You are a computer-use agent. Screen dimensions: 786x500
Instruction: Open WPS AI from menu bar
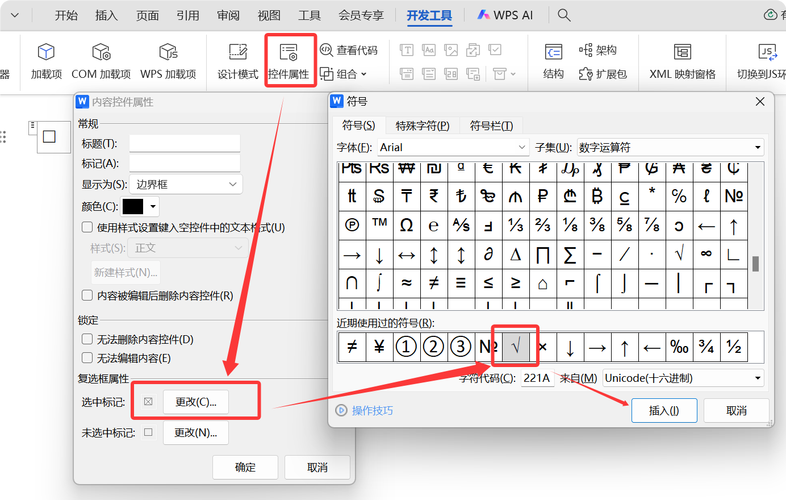click(505, 15)
